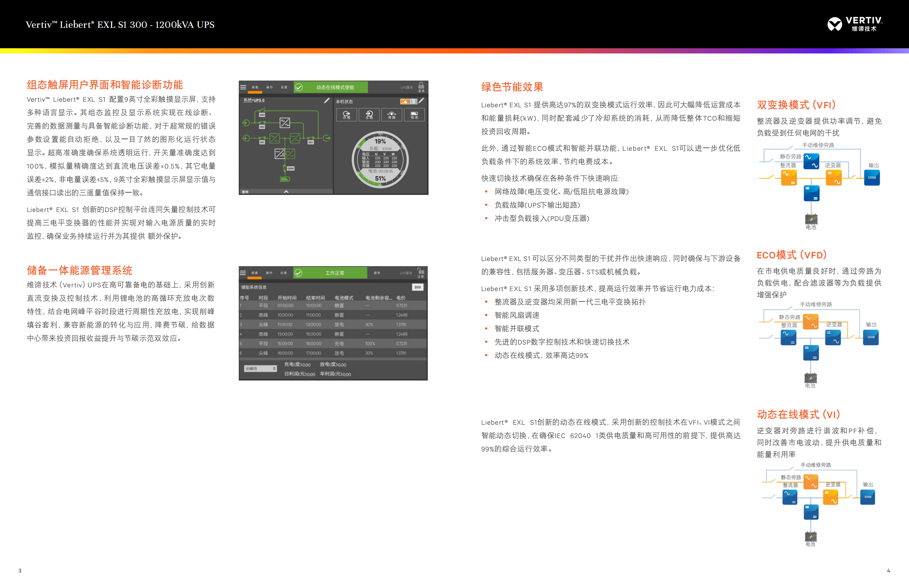The width and height of the screenshot is (909, 588).
Task: Click the LOAD block in 双变换模式 diagram
Action: 872,178
